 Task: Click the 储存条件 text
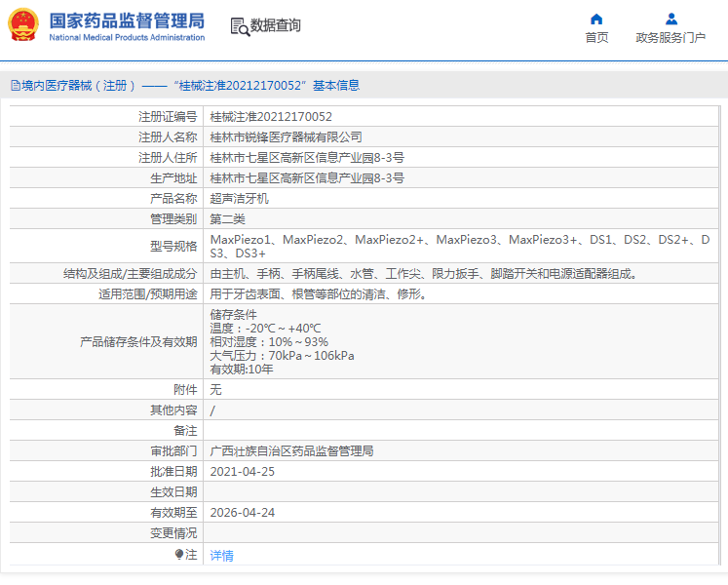point(233,315)
